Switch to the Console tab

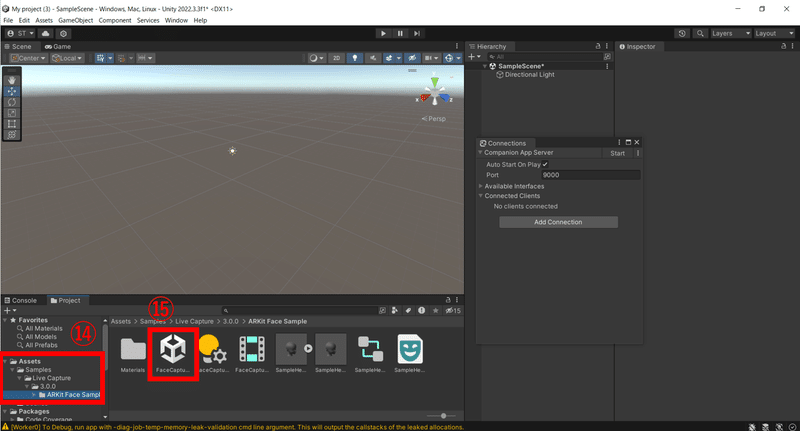[x=20, y=300]
